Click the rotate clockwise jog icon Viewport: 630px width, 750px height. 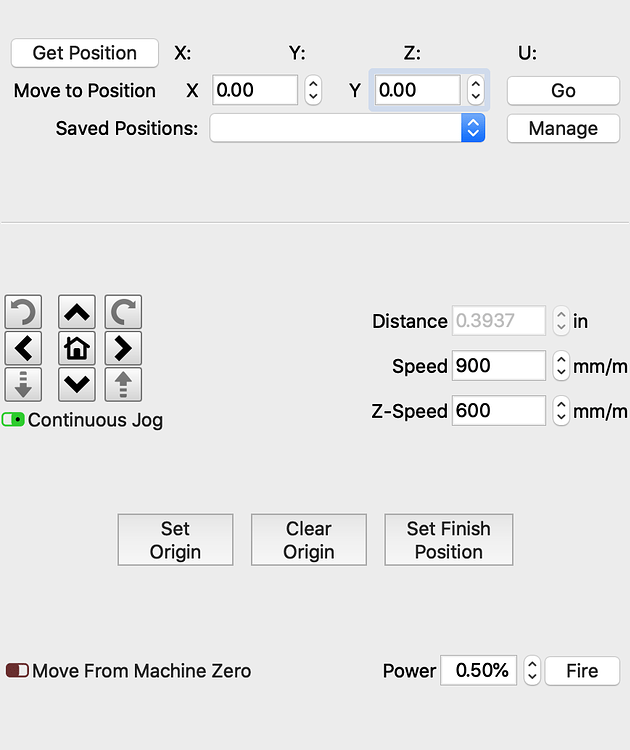tap(123, 312)
